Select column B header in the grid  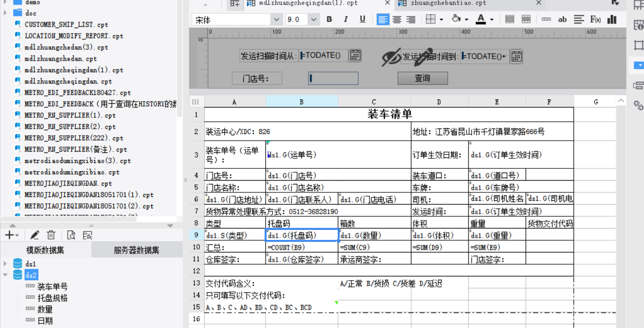302,101
